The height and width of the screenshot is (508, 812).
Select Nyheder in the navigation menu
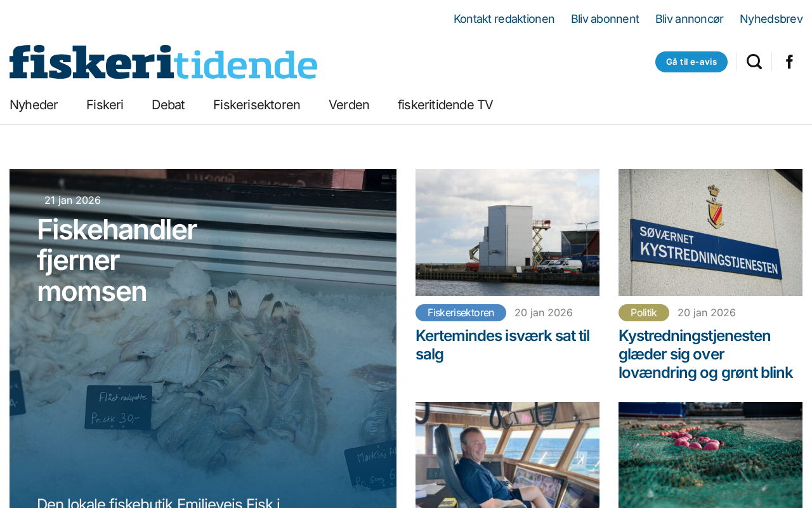[34, 105]
